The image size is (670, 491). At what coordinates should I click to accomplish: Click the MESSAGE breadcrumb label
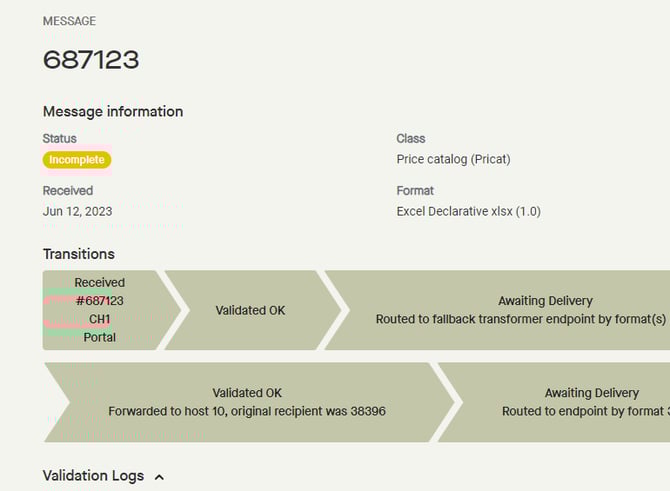pos(70,21)
